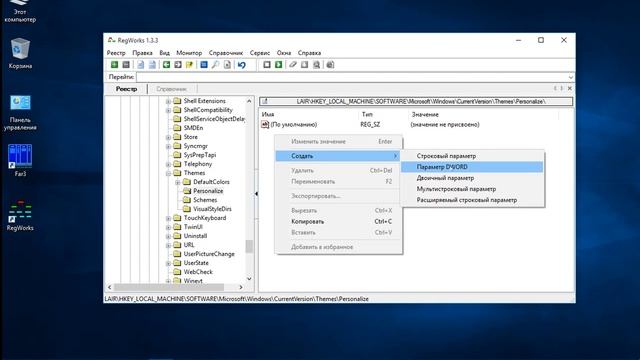Screen dimensions: 640x360
Task: Click the empty square stop toolbar icon
Action: (x=267, y=64)
